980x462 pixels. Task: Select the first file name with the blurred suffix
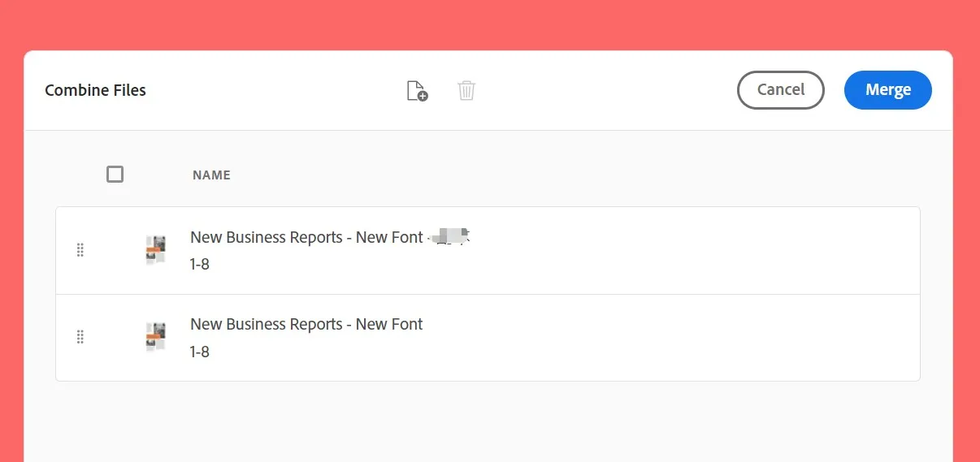click(x=331, y=237)
